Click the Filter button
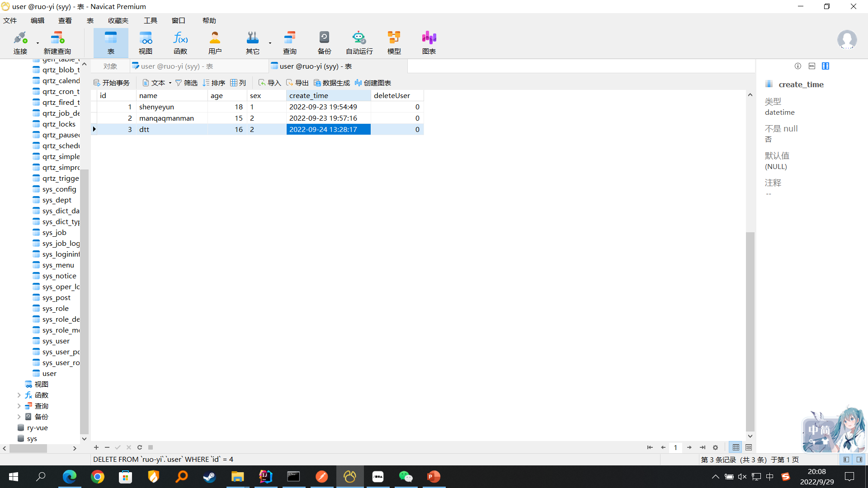This screenshot has width=868, height=488. (186, 83)
